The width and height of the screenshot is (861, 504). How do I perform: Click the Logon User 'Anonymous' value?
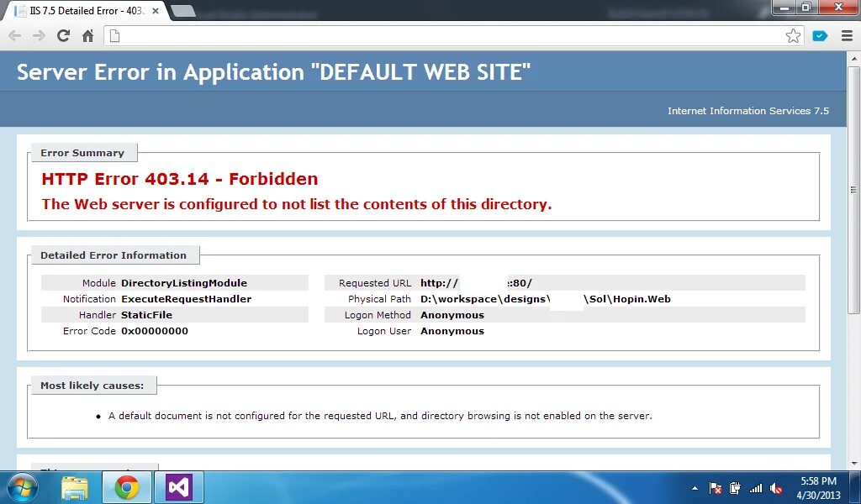tap(452, 331)
